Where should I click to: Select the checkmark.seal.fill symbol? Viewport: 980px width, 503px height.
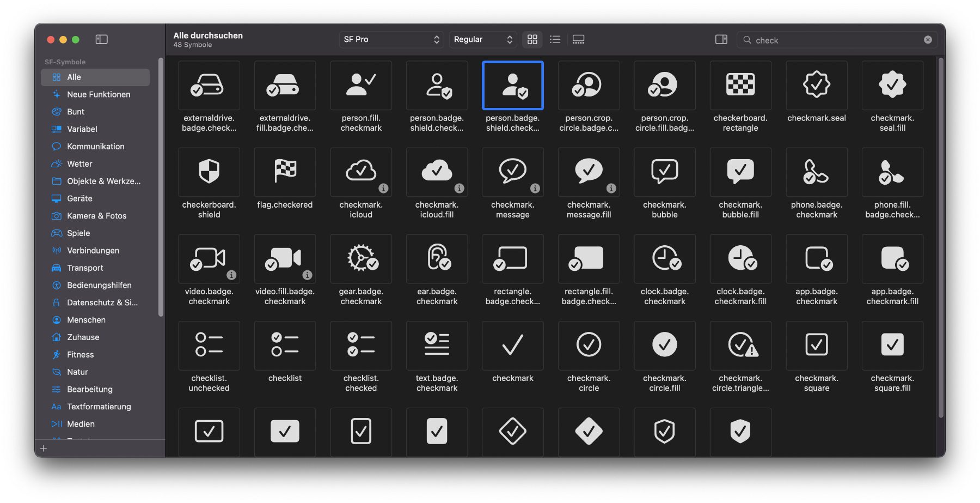pos(892,86)
